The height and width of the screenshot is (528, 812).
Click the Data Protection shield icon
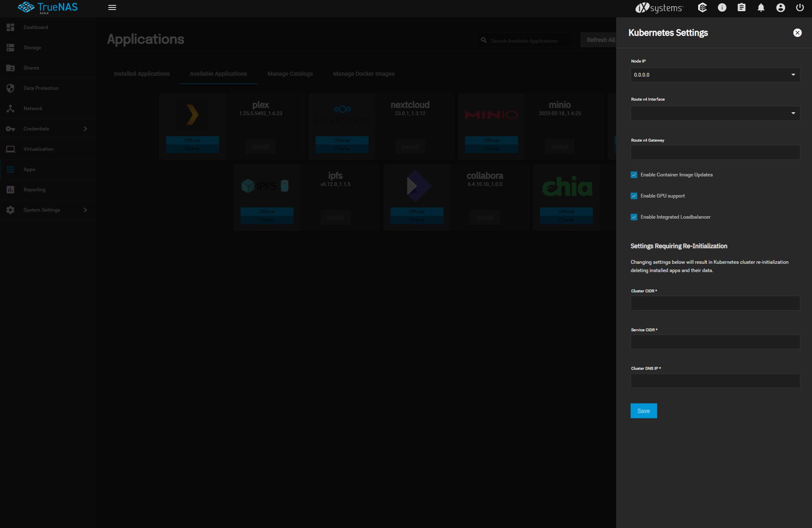(x=10, y=88)
